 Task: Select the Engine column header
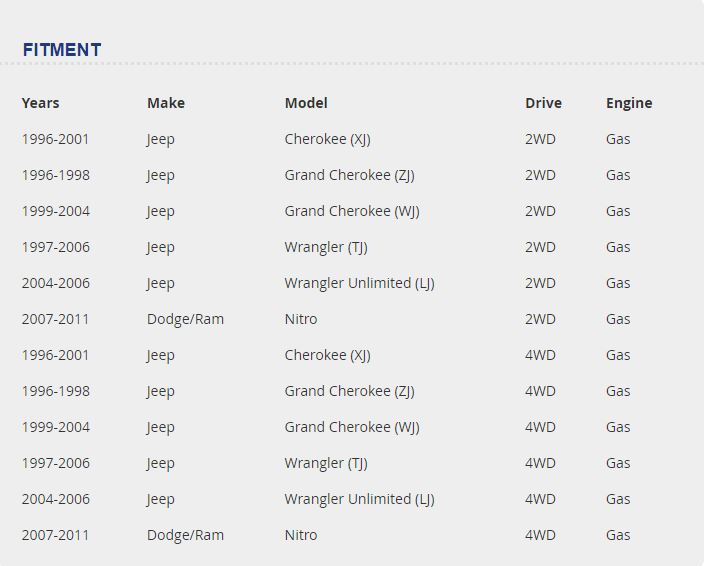[629, 103]
